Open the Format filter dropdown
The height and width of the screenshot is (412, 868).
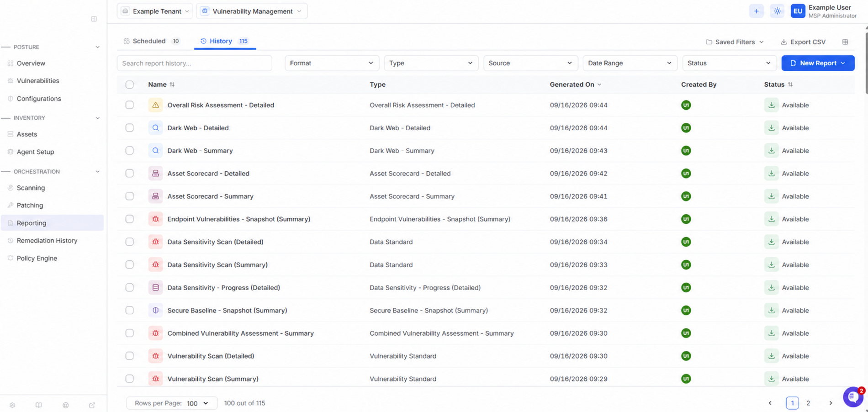pos(332,63)
